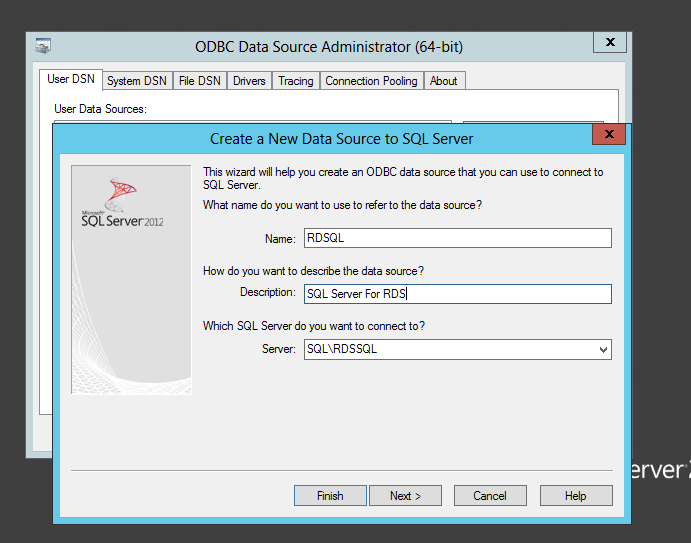Screen dimensions: 691x543
Task: Close the ODBC Data Source Administrator window
Action: coord(610,42)
